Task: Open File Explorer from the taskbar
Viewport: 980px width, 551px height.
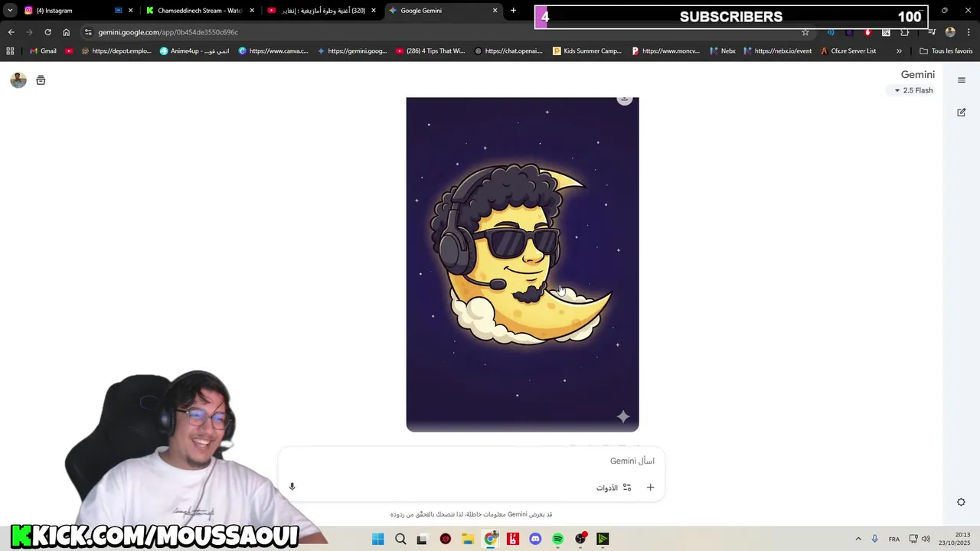Action: click(468, 539)
